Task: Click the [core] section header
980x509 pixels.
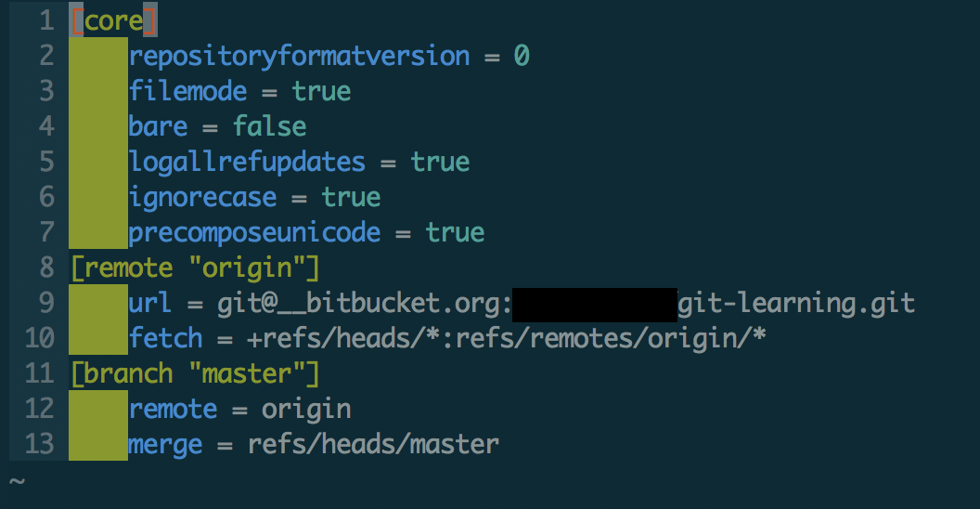Action: click(113, 20)
